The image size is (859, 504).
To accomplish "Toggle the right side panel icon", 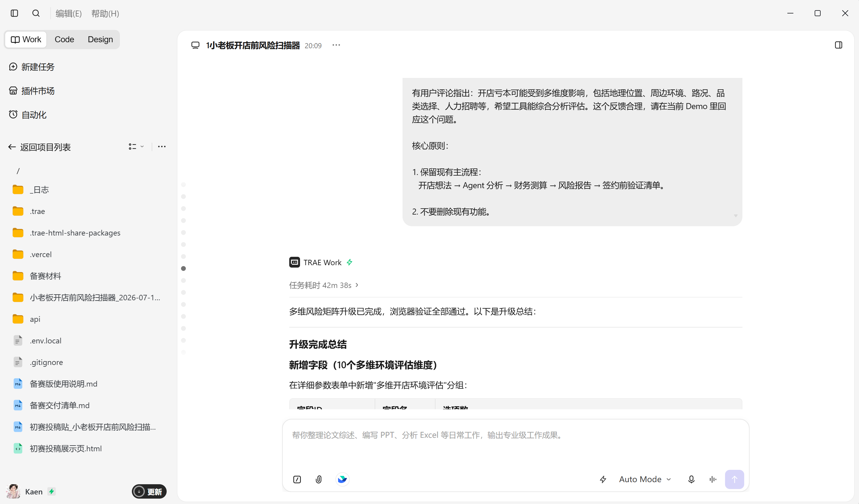I will (839, 45).
